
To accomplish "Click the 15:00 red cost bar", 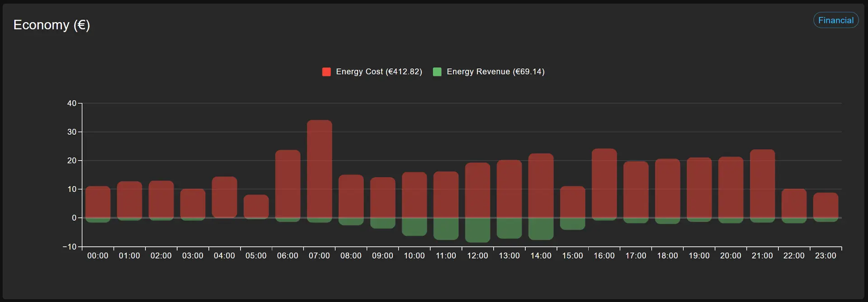I will coord(572,202).
